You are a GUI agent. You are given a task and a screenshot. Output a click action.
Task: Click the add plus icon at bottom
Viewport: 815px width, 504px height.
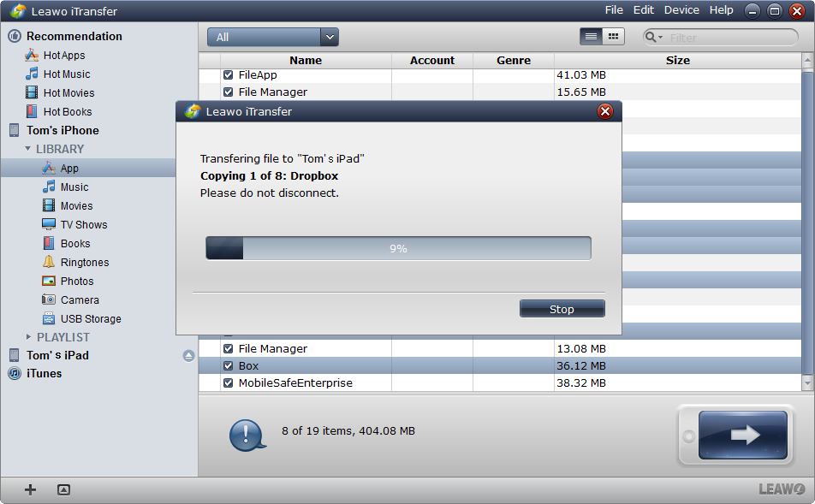[30, 489]
